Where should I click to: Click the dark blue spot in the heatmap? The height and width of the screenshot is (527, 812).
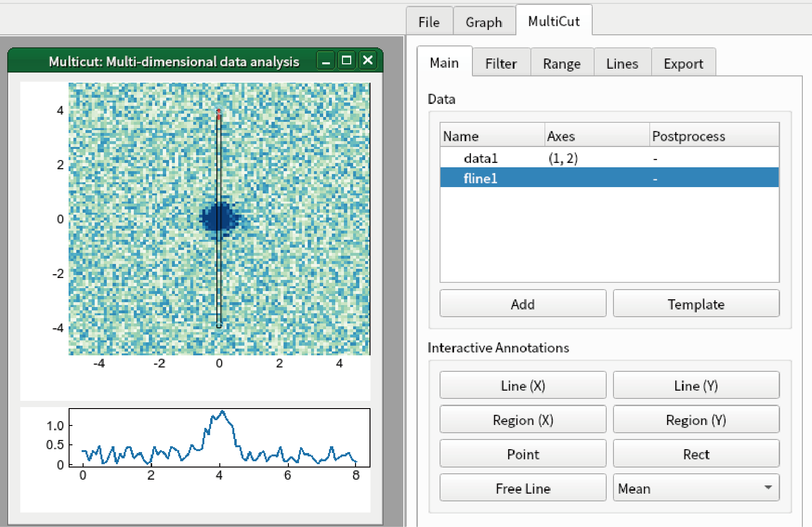(x=219, y=219)
